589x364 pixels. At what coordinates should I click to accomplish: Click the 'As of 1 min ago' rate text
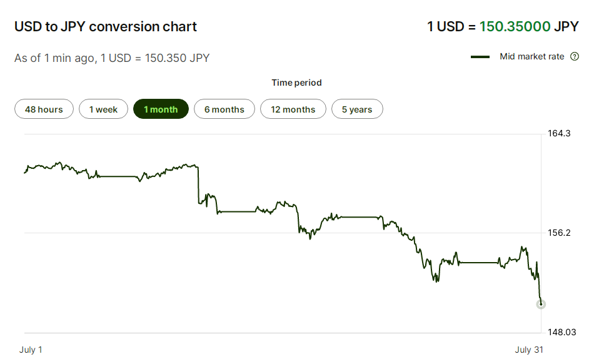point(112,58)
